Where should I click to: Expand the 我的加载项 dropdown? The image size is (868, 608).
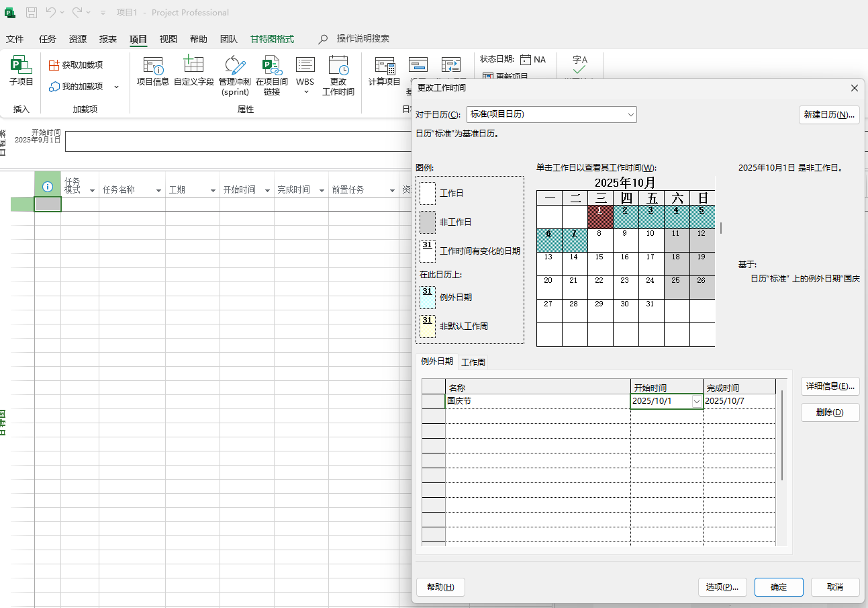click(x=116, y=87)
